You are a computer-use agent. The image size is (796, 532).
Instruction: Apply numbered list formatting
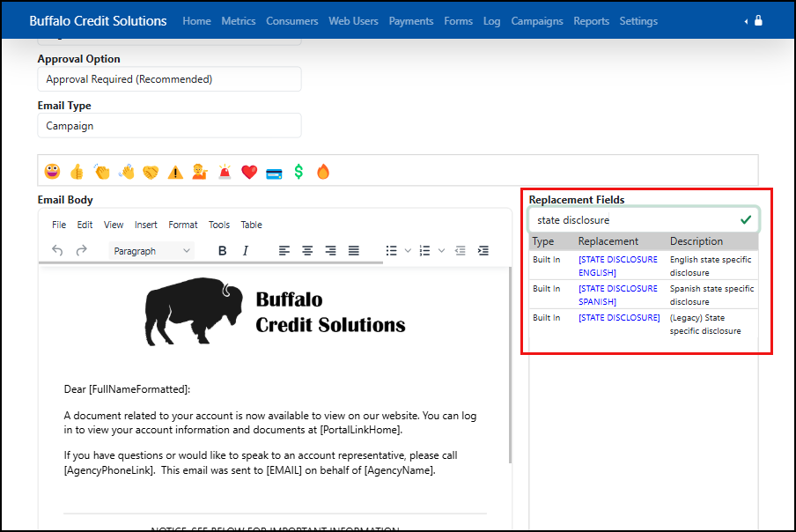coord(425,250)
